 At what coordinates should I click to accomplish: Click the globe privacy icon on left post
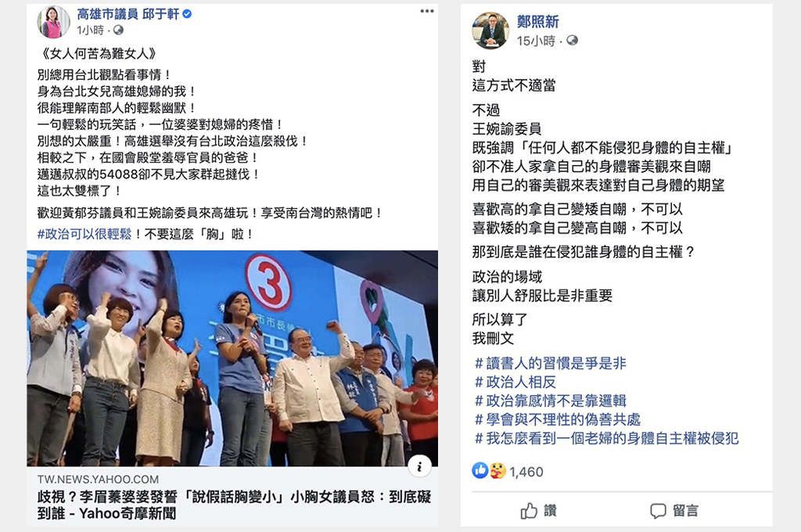(119, 31)
